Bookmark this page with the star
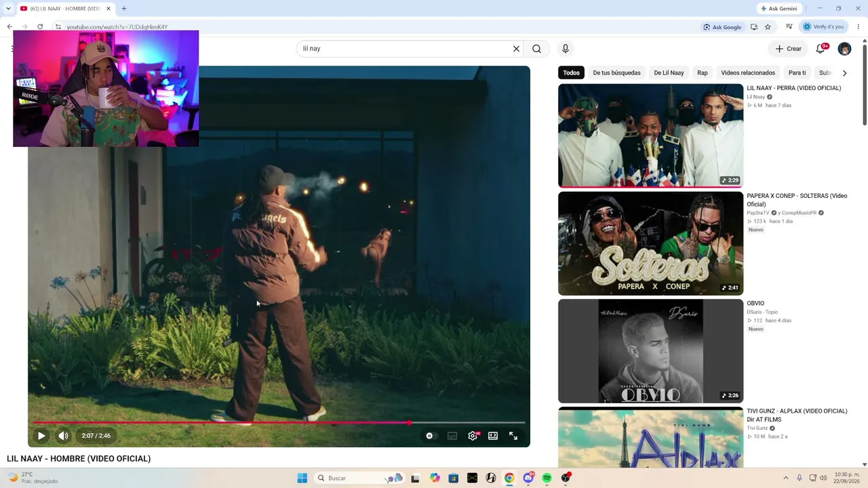This screenshot has width=868, height=488. click(768, 27)
